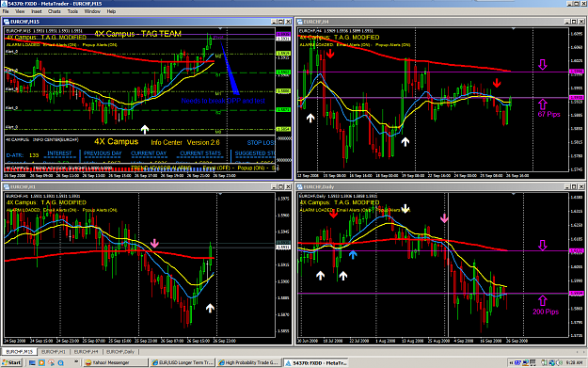Click the system clock showing 9:28 AM

click(574, 362)
